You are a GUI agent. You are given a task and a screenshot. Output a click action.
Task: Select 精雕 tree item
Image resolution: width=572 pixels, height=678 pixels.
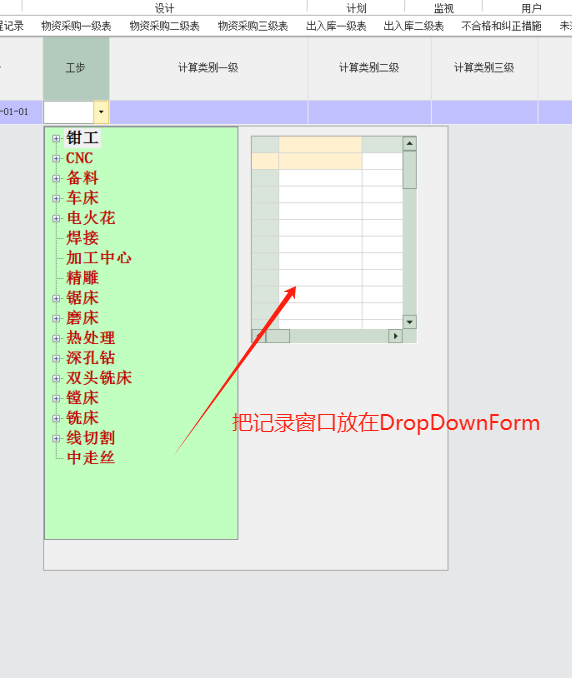pos(82,278)
